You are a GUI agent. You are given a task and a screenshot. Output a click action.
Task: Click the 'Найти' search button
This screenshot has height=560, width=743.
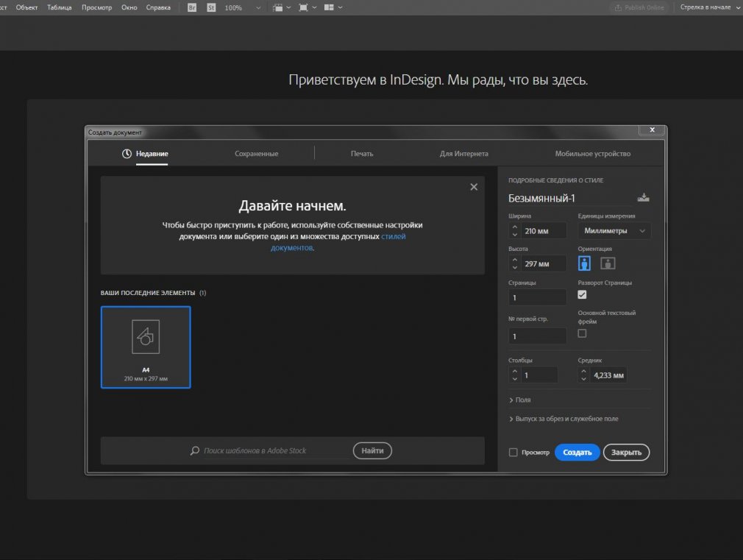tap(372, 450)
